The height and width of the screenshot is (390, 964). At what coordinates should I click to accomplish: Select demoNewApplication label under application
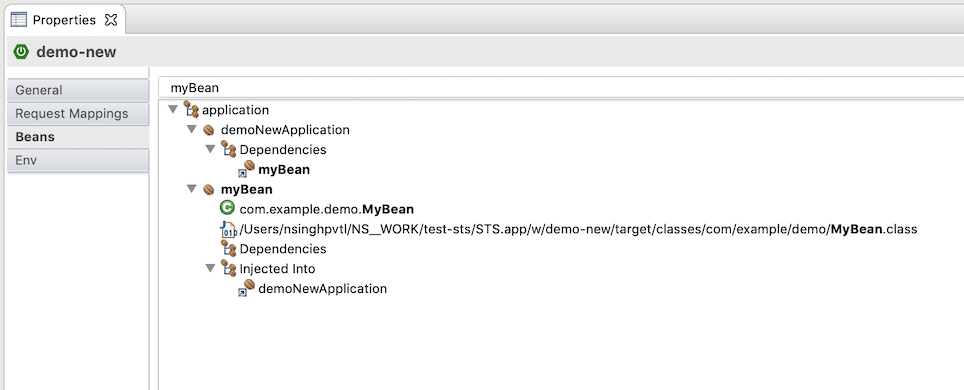[285, 130]
